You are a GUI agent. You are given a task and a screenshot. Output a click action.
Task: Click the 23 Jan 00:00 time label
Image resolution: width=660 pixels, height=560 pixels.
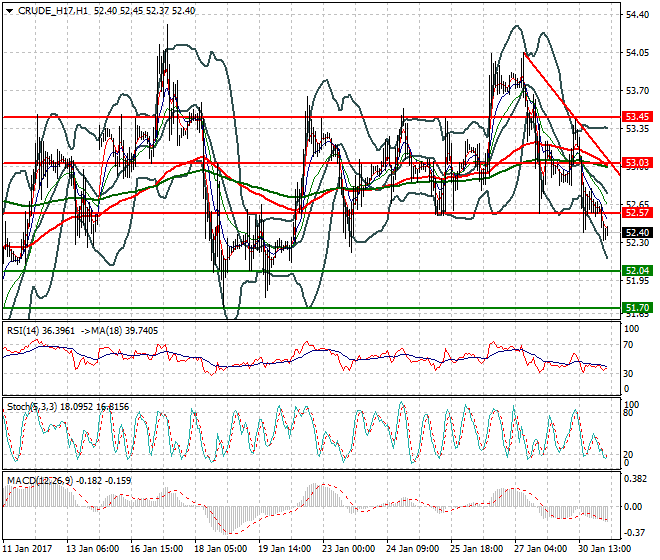coord(350,549)
